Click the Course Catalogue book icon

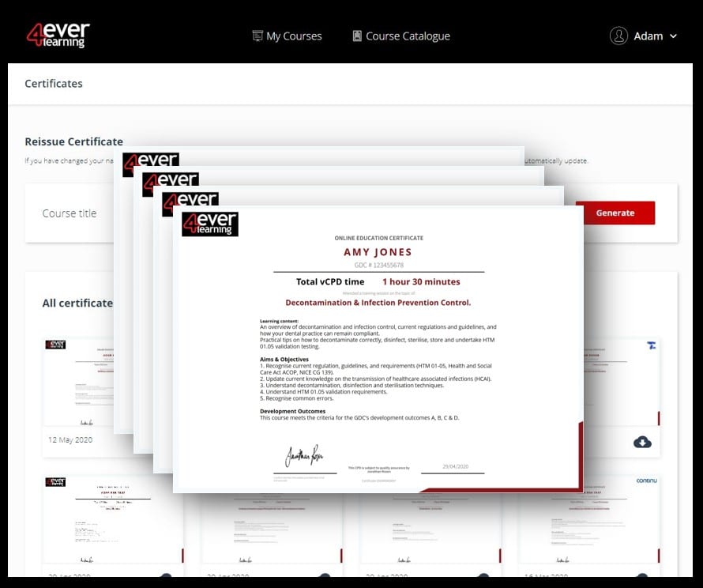click(x=357, y=36)
